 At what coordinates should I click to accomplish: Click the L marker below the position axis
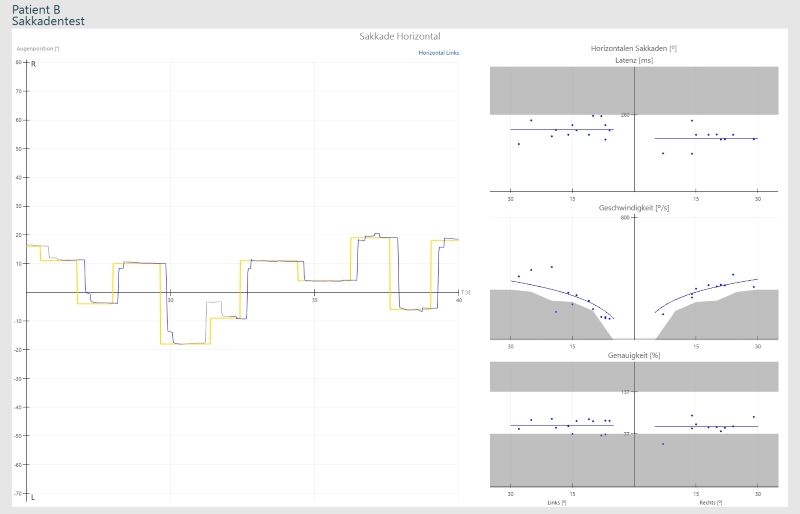point(34,497)
